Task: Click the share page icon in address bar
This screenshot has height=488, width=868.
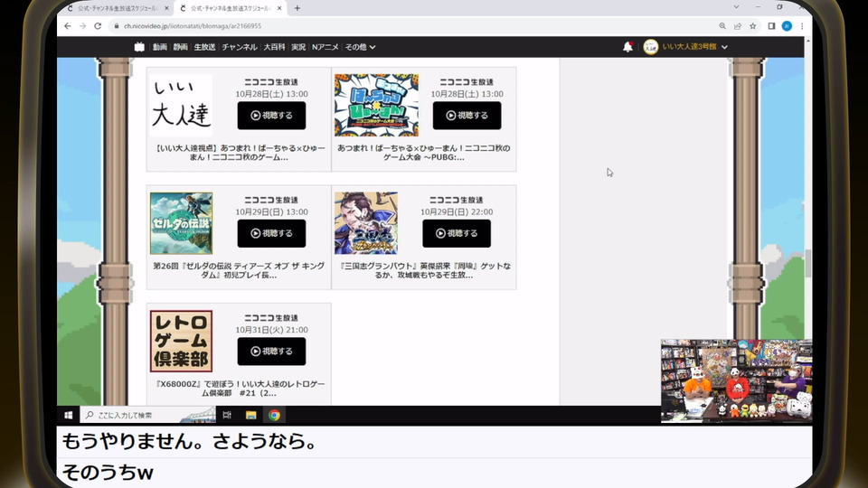Action: (x=738, y=26)
